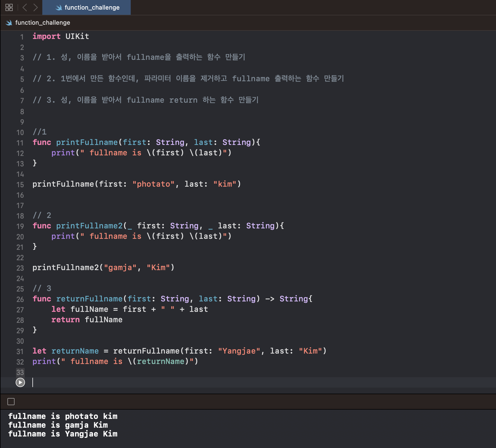
Task: Click 'returnName' constant on line 31
Action: click(75, 351)
